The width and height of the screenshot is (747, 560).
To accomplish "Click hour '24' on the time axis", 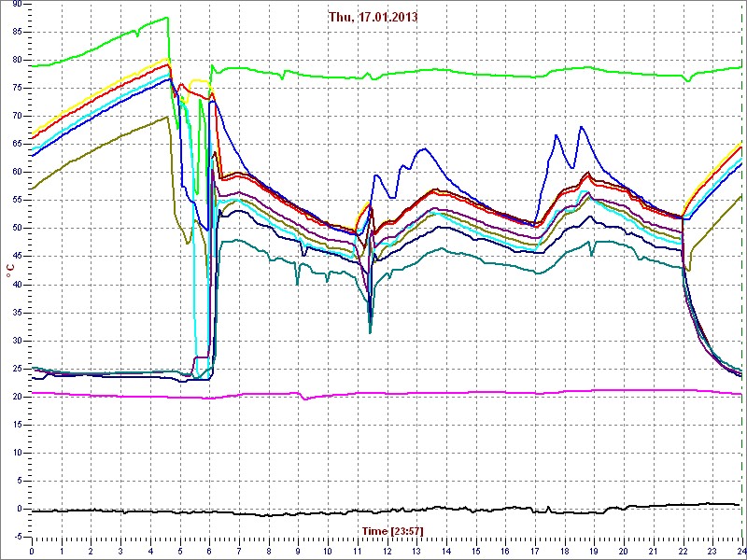I will pos(740,551).
